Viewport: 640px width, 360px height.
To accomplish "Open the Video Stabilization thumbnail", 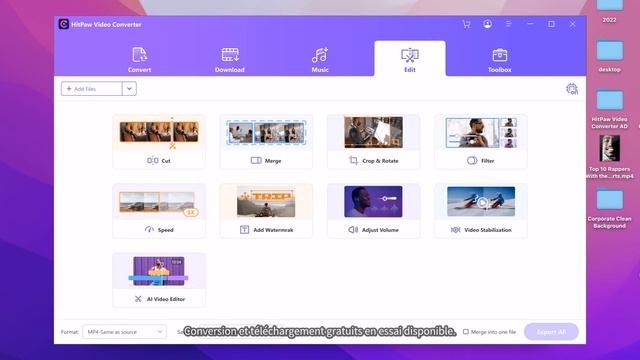I will coord(481,202).
